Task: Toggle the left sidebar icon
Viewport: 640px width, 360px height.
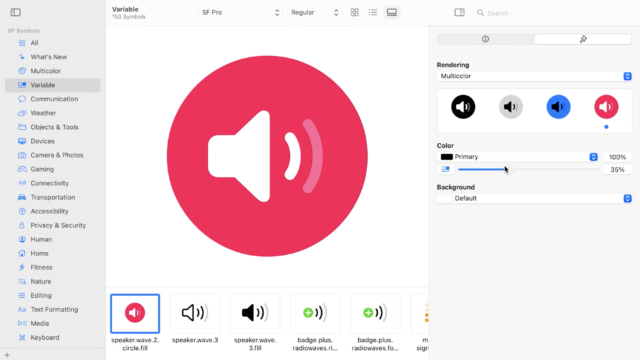Action: tap(16, 12)
